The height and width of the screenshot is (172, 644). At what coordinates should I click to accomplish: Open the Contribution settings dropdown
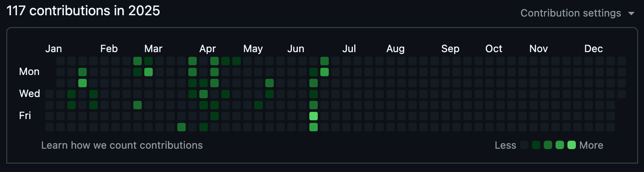pyautogui.click(x=571, y=13)
